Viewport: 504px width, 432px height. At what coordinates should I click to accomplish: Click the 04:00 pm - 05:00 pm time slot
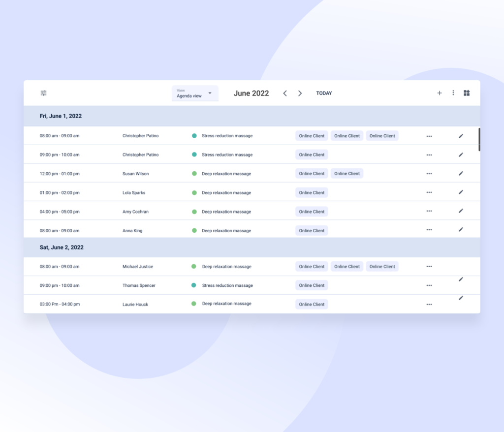tap(60, 212)
